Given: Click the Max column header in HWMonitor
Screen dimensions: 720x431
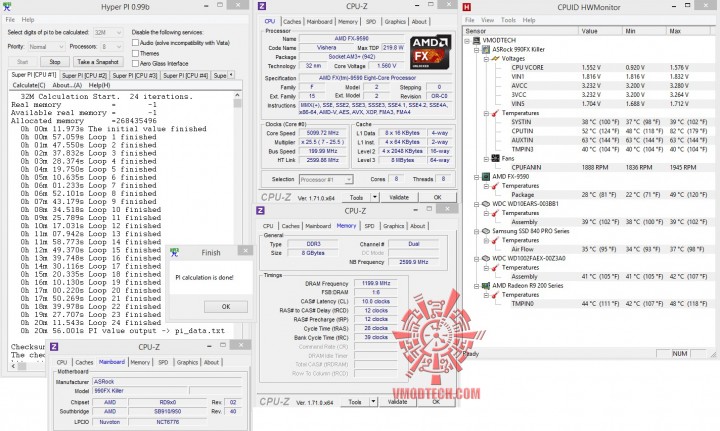Looking at the screenshot, I should tap(688, 31).
